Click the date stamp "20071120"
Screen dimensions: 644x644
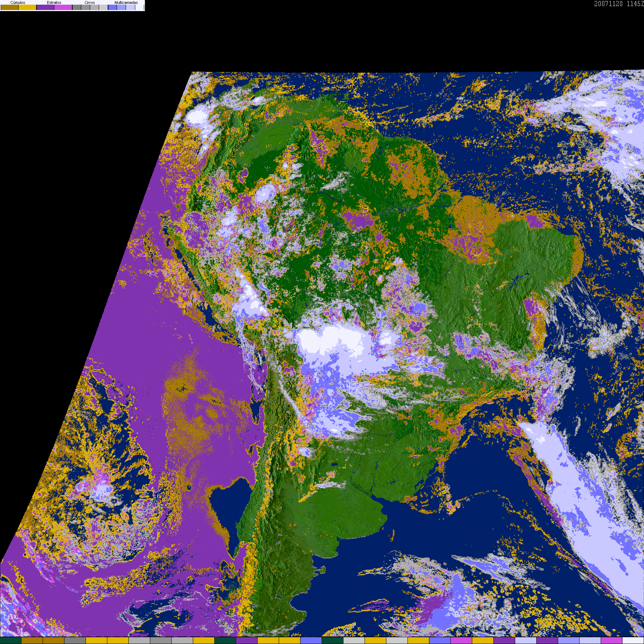pos(609,4)
